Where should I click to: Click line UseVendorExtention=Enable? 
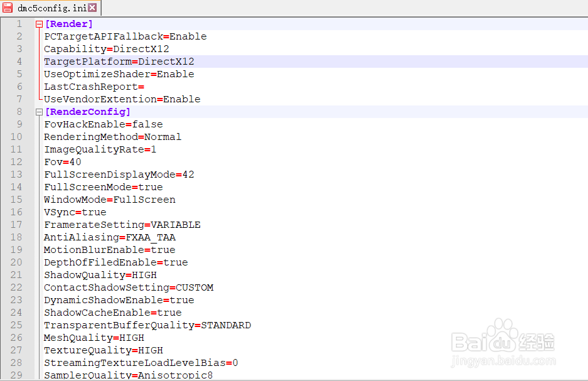click(x=122, y=99)
